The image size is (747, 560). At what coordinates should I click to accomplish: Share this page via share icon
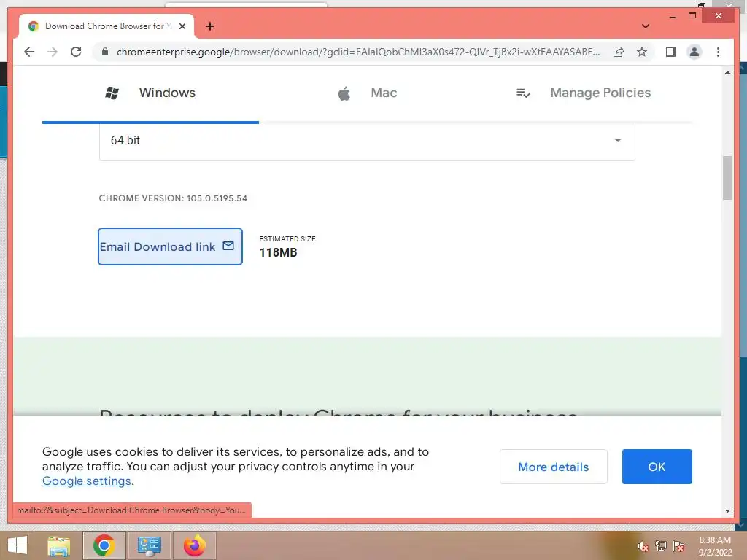(x=619, y=52)
